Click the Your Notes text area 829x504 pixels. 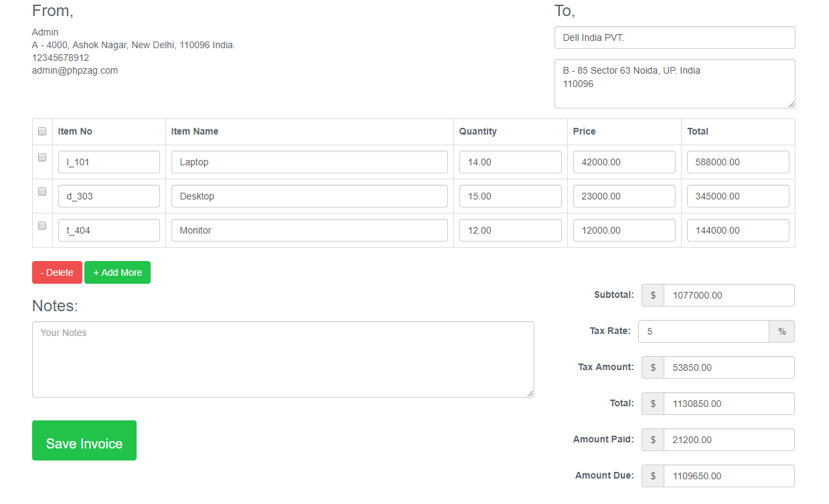[283, 359]
